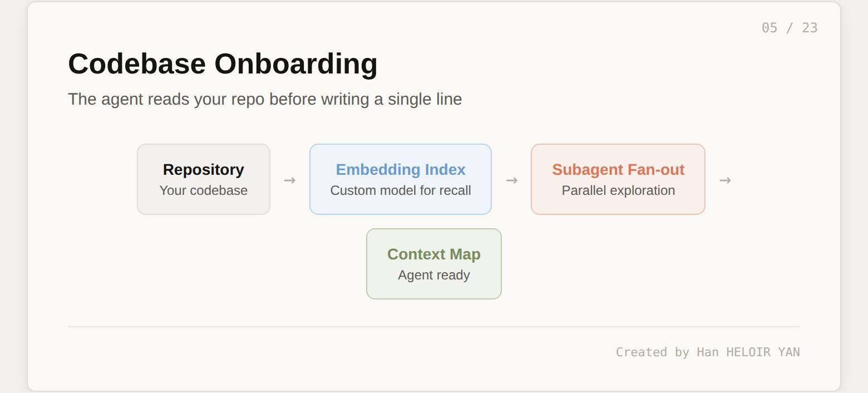This screenshot has width=868, height=393.
Task: Click the word "Onboarding" in the slide title
Action: [x=296, y=63]
